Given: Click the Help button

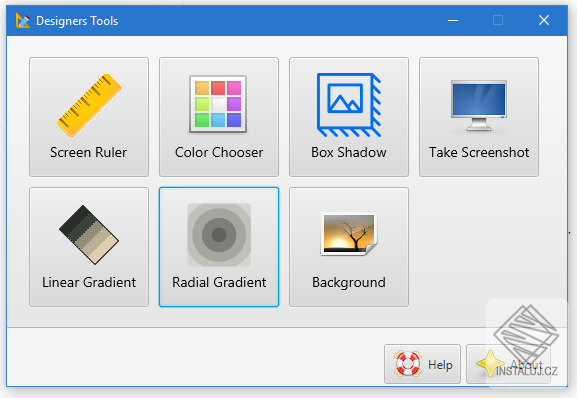Looking at the screenshot, I should click(x=422, y=364).
